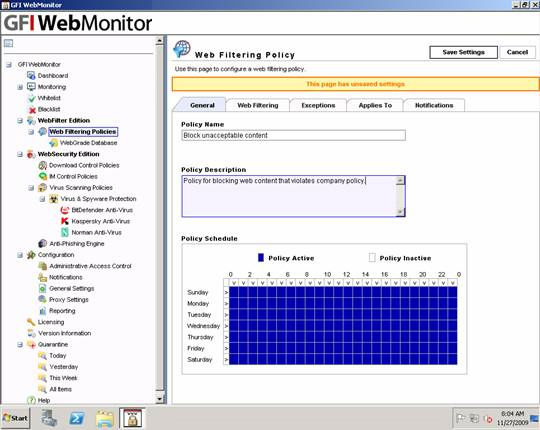This screenshot has height=430, width=540.
Task: Collapse the GFI WebMonitor root node
Action: click(9, 64)
